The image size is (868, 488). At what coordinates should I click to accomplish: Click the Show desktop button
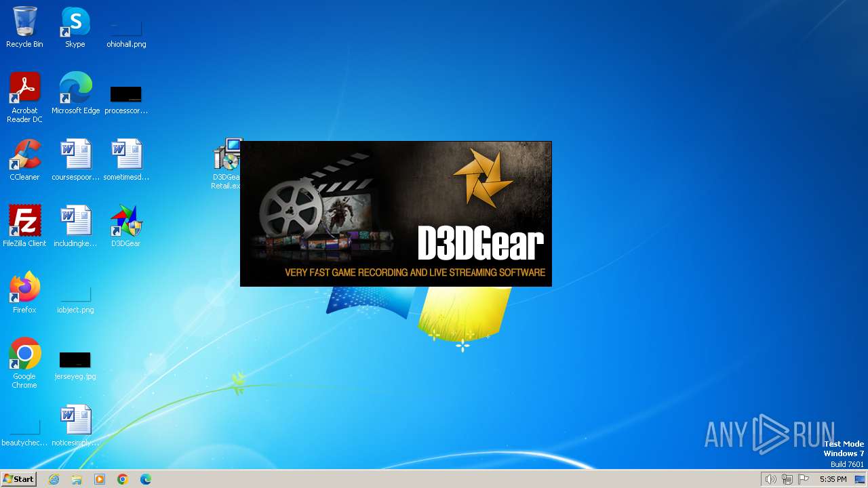point(861,479)
